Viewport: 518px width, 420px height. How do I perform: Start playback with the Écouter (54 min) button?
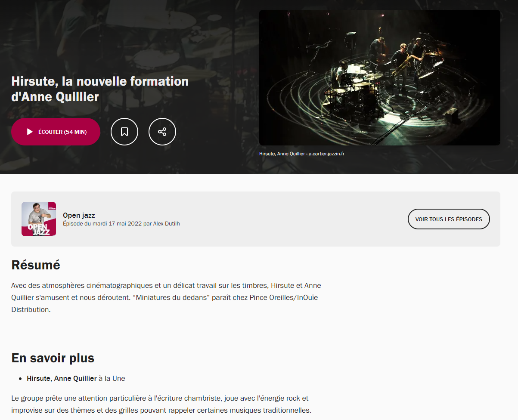[x=56, y=132]
